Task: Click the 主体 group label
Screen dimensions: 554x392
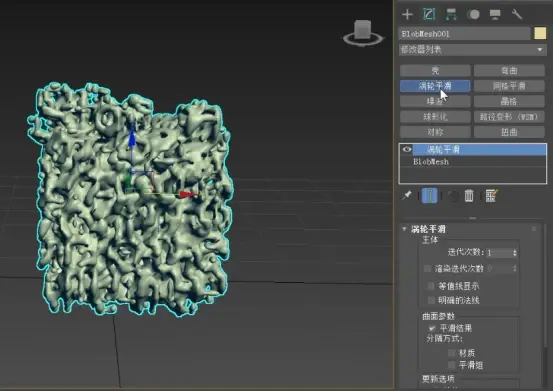Action: click(430, 240)
